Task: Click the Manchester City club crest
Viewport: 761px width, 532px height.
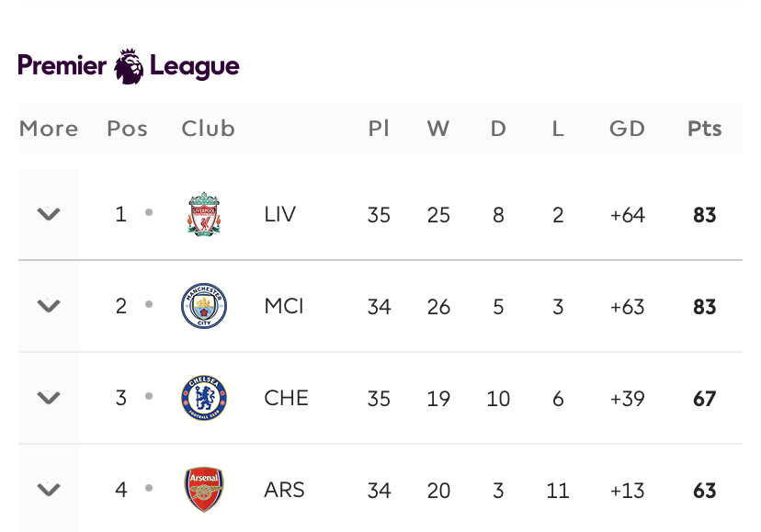Action: 204,306
